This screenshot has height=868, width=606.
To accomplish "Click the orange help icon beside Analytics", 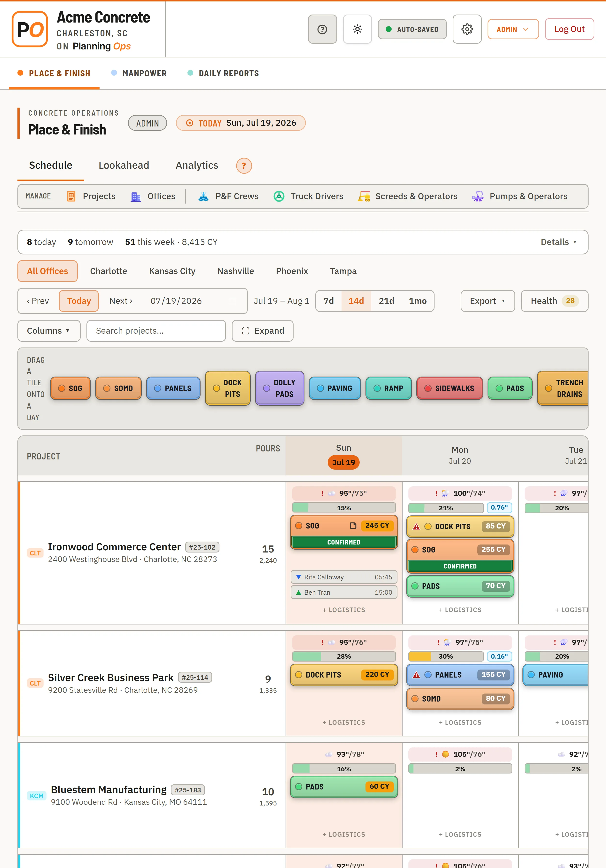I will pyautogui.click(x=244, y=166).
